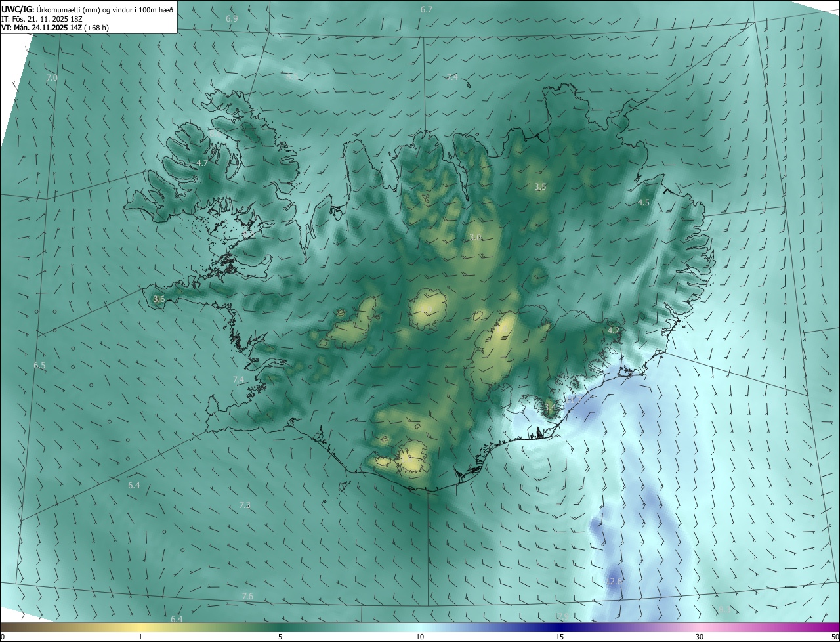Screen dimensions: 840x642
Task: Click the '10' tick label on the colour scale
Action: pyautogui.click(x=420, y=637)
